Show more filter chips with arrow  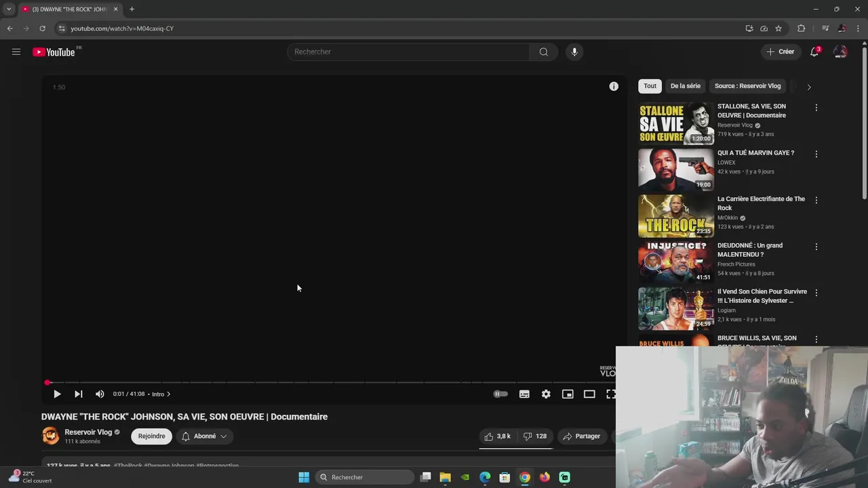[x=808, y=87]
